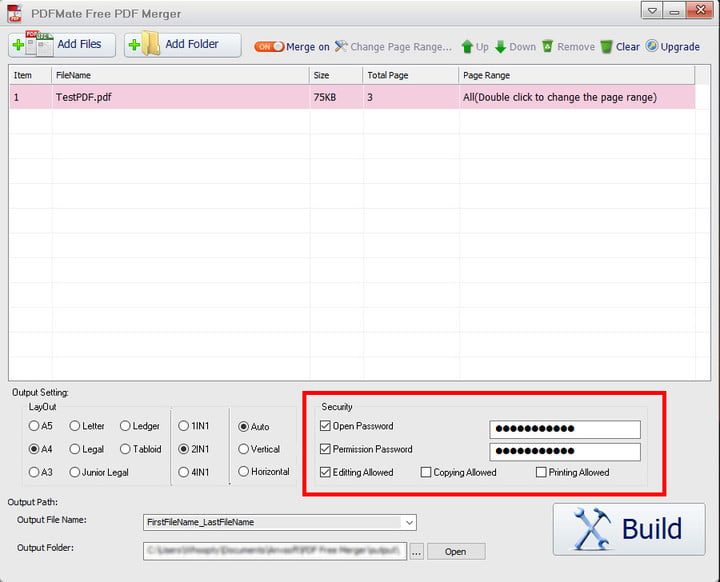
Task: Choose 4IN1 page arrangement
Action: click(x=184, y=472)
